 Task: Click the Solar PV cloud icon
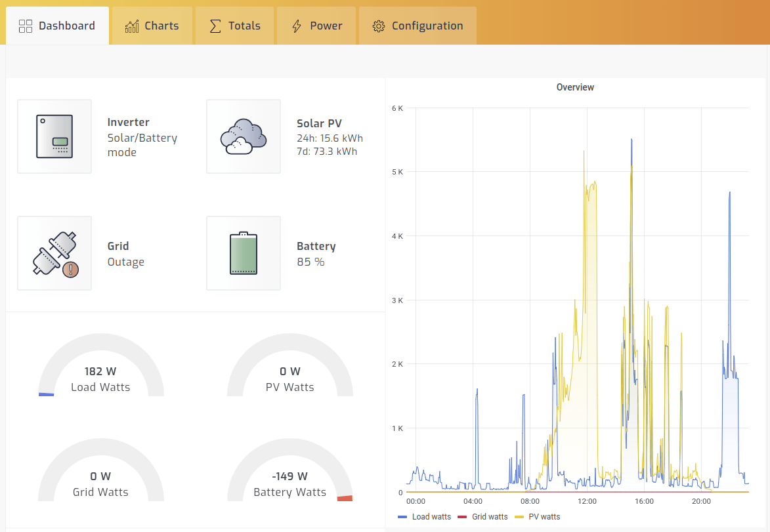point(244,136)
